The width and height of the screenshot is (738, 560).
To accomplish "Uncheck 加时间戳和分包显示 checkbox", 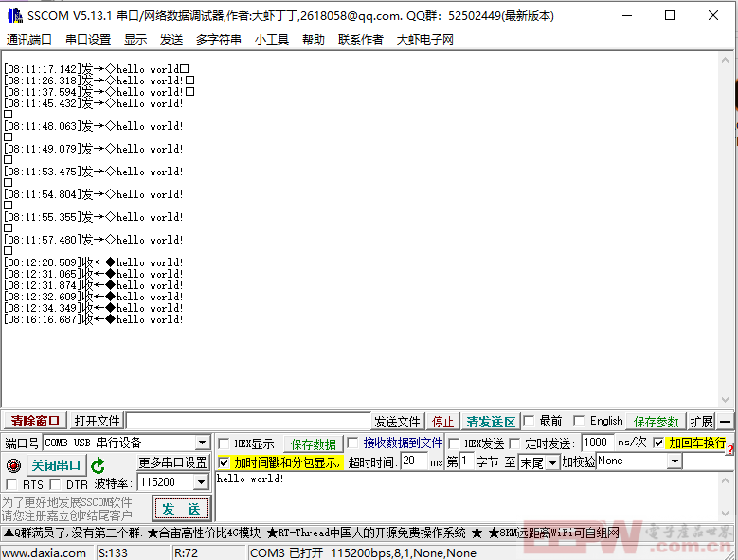I will click(224, 462).
